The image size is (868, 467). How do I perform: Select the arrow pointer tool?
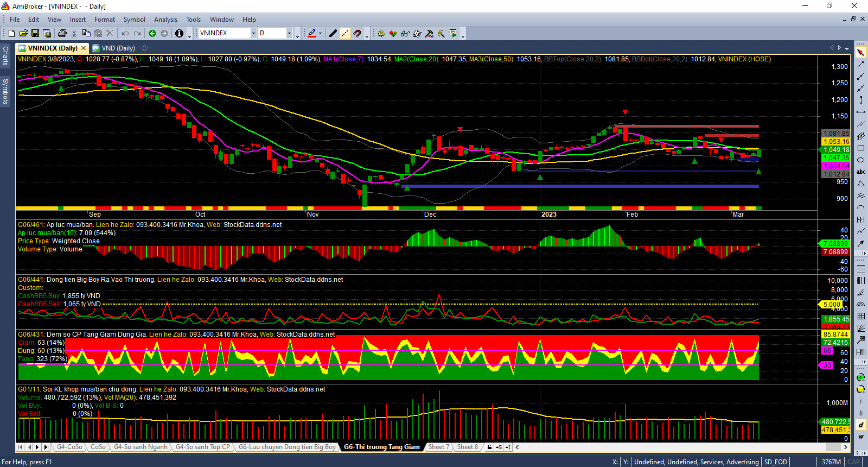click(861, 52)
